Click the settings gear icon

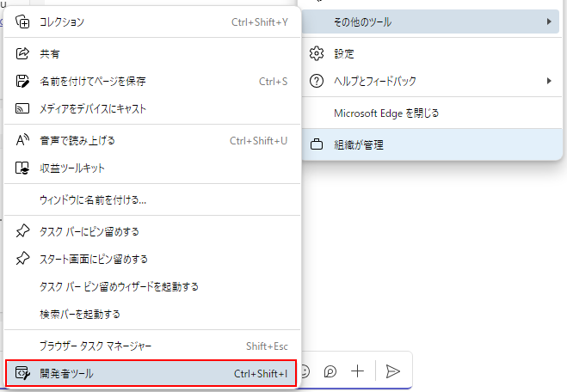click(317, 53)
